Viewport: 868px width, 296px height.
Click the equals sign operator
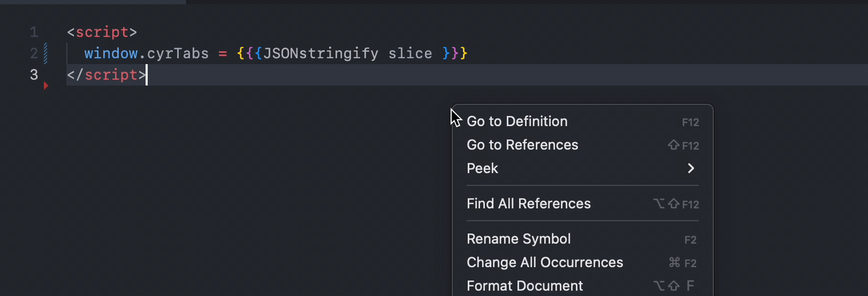[223, 53]
